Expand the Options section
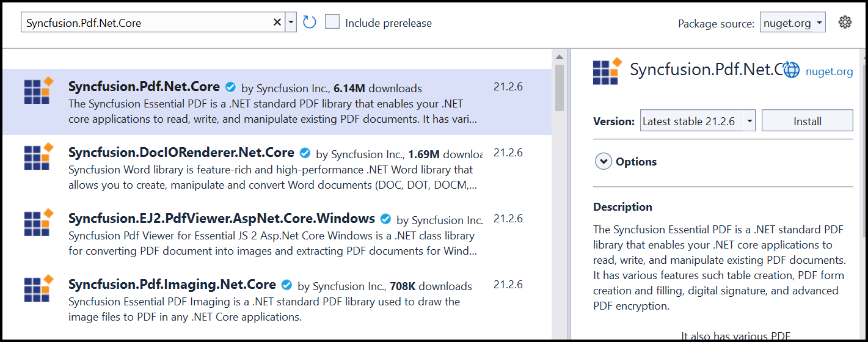Viewport: 868px width, 342px height. pos(604,162)
